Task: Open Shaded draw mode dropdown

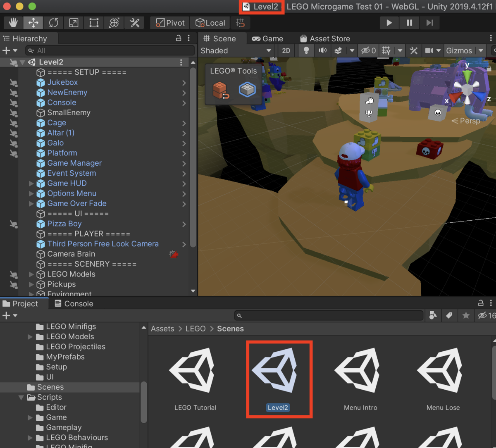Action: (x=236, y=50)
